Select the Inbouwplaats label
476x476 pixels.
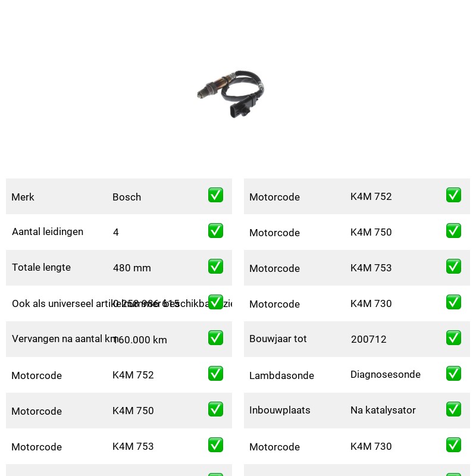coord(280,410)
